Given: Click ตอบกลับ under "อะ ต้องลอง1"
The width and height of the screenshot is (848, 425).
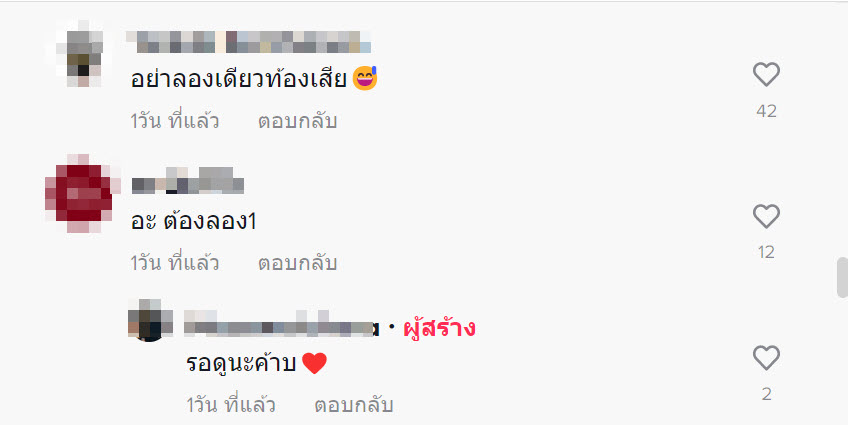Looking at the screenshot, I should [x=297, y=263].
